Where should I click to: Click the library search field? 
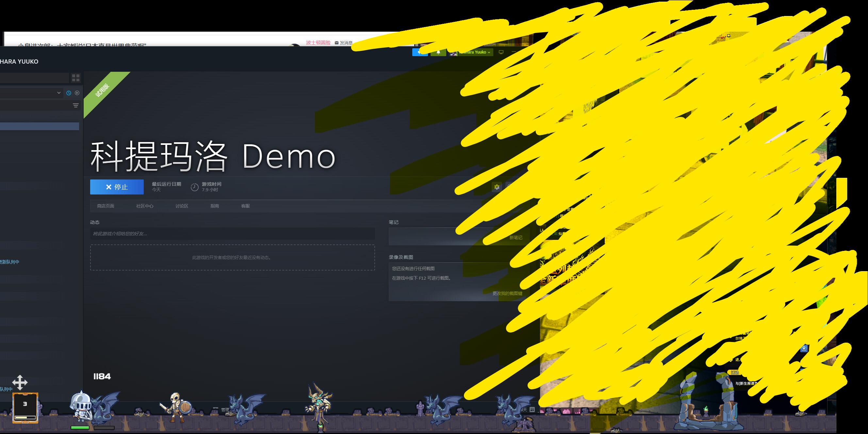[x=34, y=78]
